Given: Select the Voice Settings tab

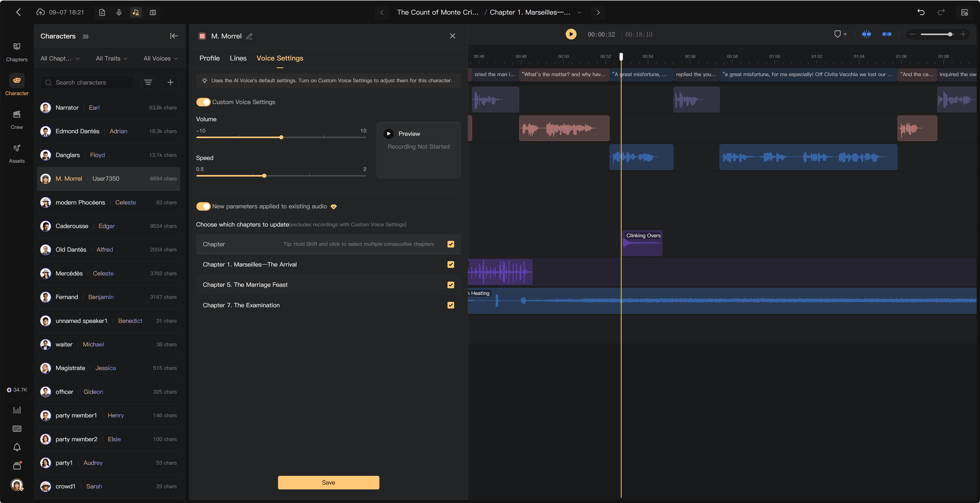Looking at the screenshot, I should [x=280, y=58].
